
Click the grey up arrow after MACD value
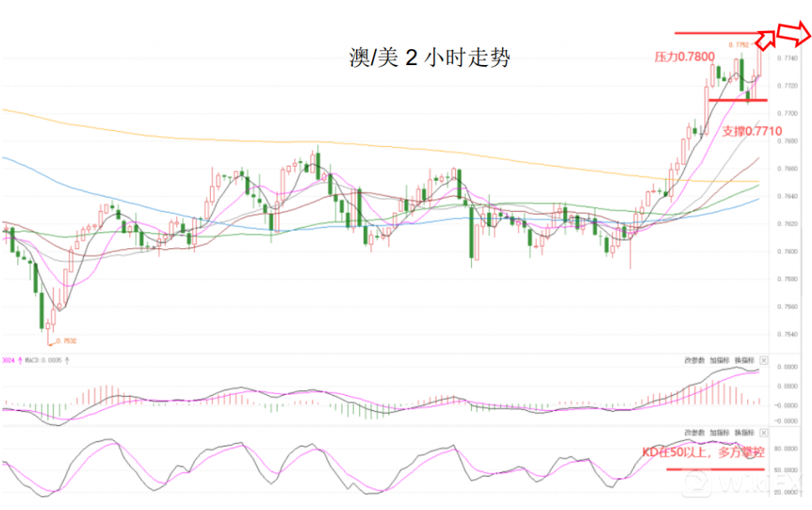pos(67,360)
